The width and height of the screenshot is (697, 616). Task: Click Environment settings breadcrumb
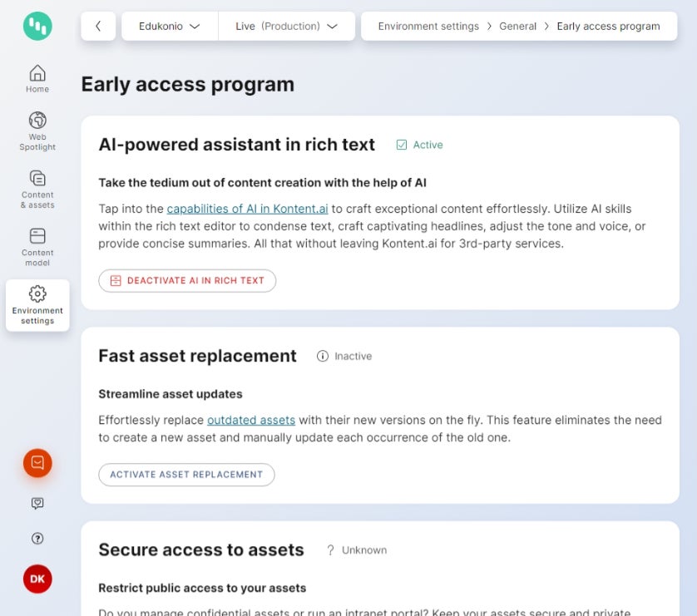[428, 27]
